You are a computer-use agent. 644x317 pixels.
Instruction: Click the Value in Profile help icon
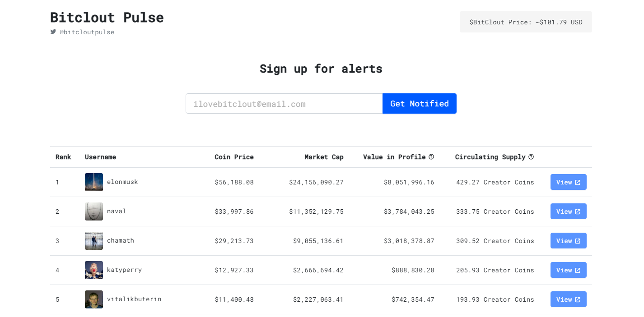point(431,157)
